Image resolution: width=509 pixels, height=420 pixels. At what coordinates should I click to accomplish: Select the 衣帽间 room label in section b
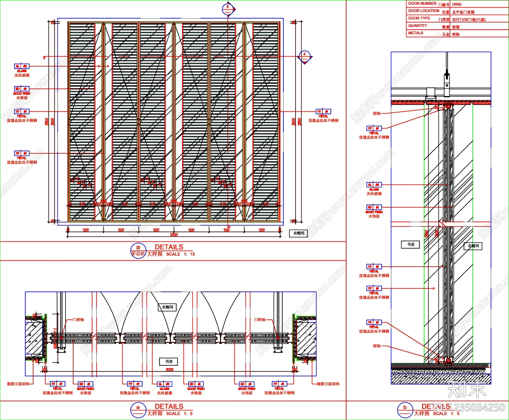(473, 246)
